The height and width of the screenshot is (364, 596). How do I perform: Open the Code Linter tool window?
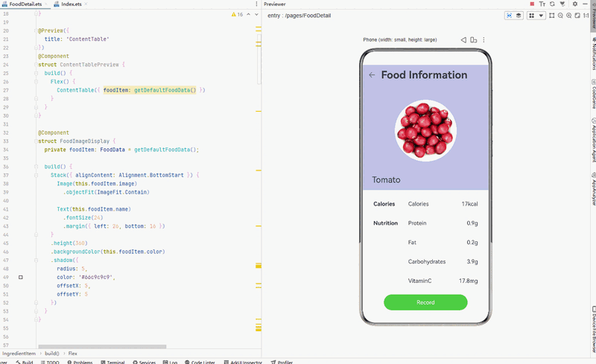click(x=200, y=362)
